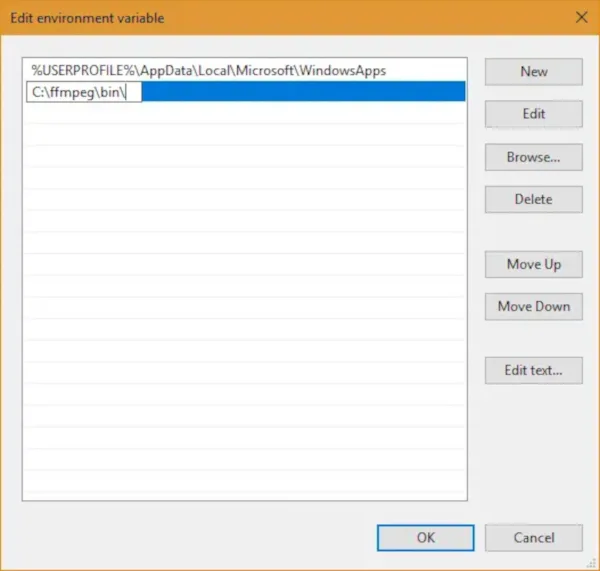This screenshot has height=571, width=600.
Task: Close the dialog with the X
Action: pos(582,17)
